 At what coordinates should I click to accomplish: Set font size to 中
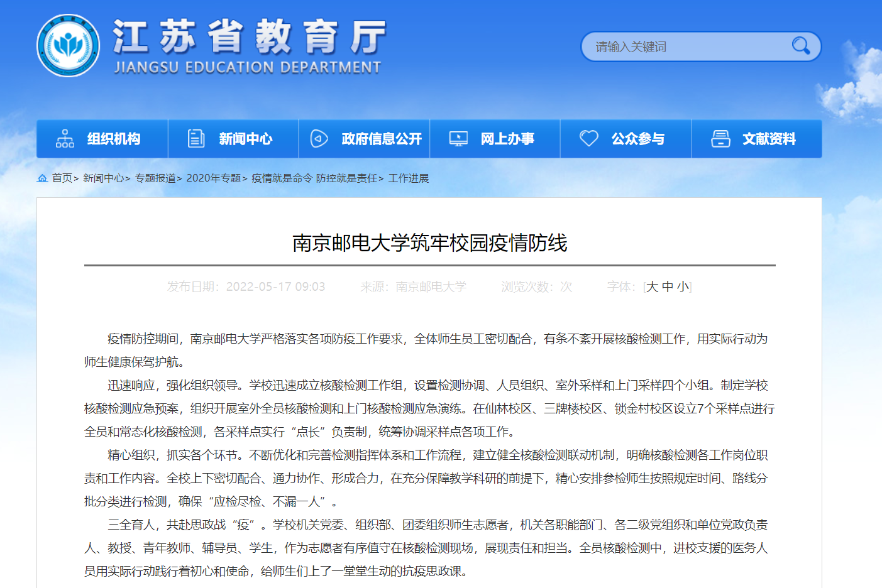(668, 287)
